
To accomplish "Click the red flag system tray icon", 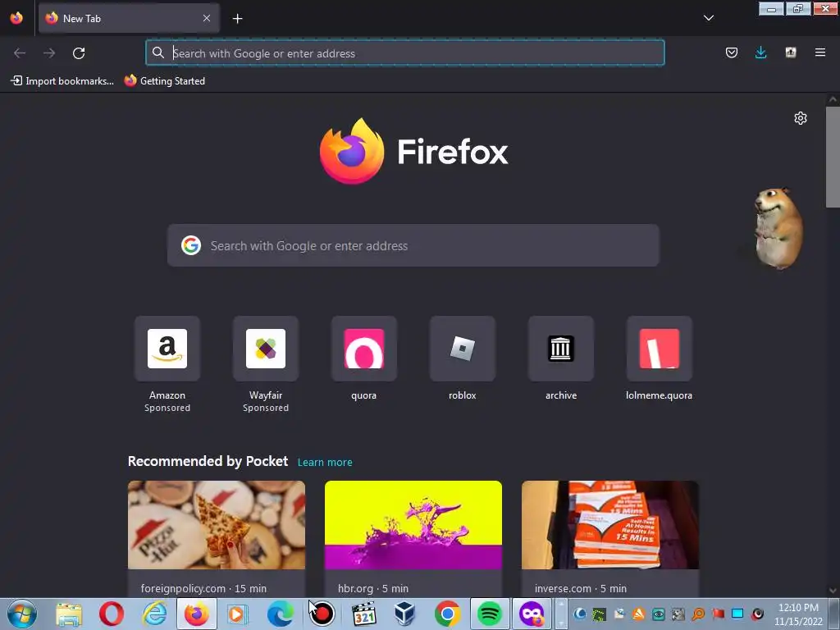I will (718, 614).
